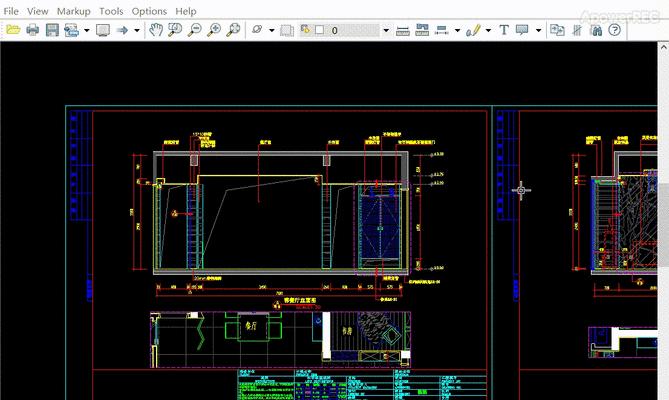Select the Text markup tool
The width and height of the screenshot is (669, 400).
(x=504, y=30)
